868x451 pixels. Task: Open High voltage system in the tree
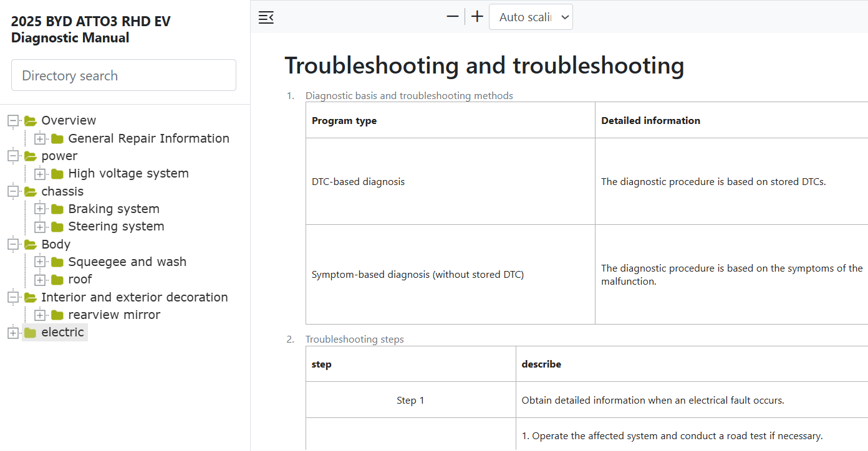(128, 173)
